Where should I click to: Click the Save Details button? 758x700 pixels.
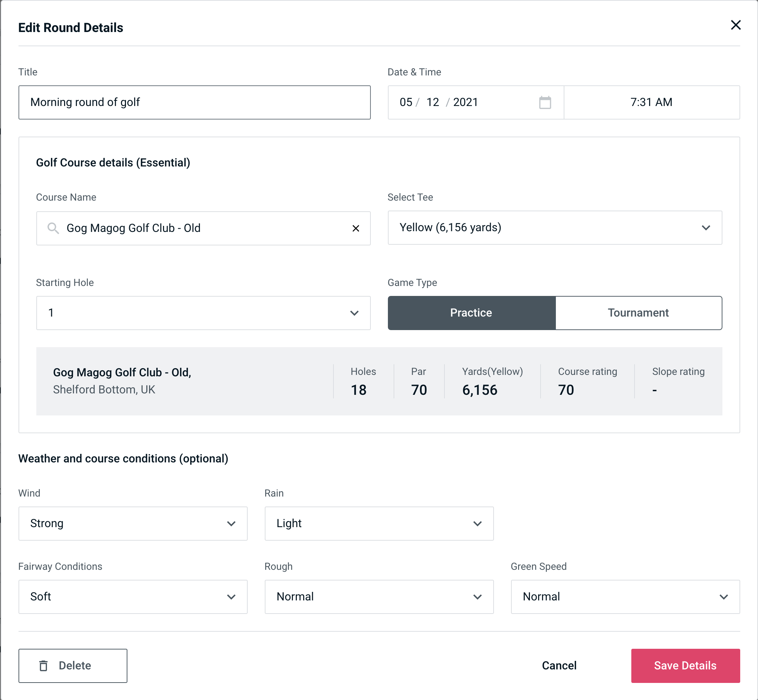tap(685, 666)
